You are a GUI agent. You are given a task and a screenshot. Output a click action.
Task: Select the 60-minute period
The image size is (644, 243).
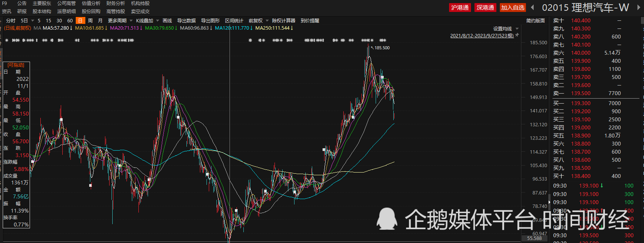click(x=70, y=21)
